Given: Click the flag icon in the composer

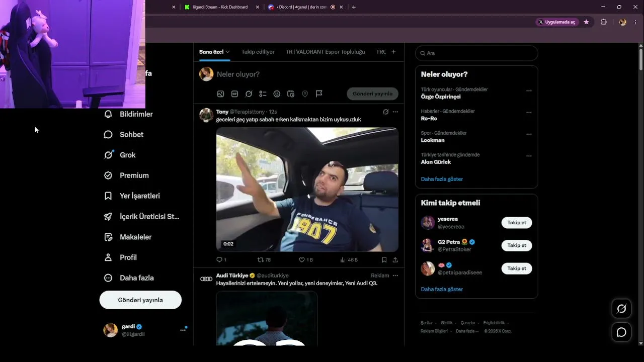Looking at the screenshot, I should (x=319, y=94).
